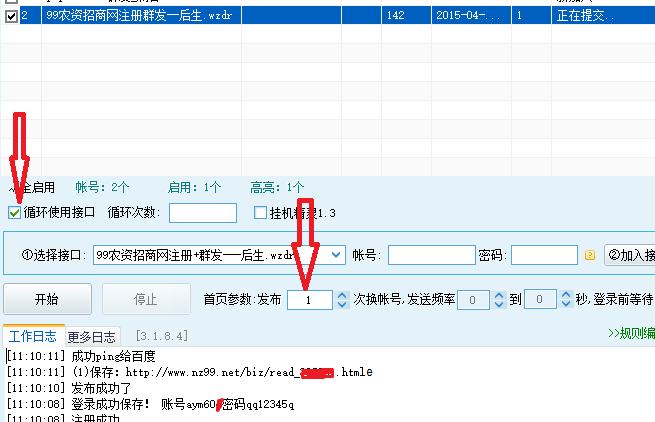Toggle the 循环使用接口 checkbox
Image resolution: width=655 pixels, height=422 pixels.
(15, 213)
